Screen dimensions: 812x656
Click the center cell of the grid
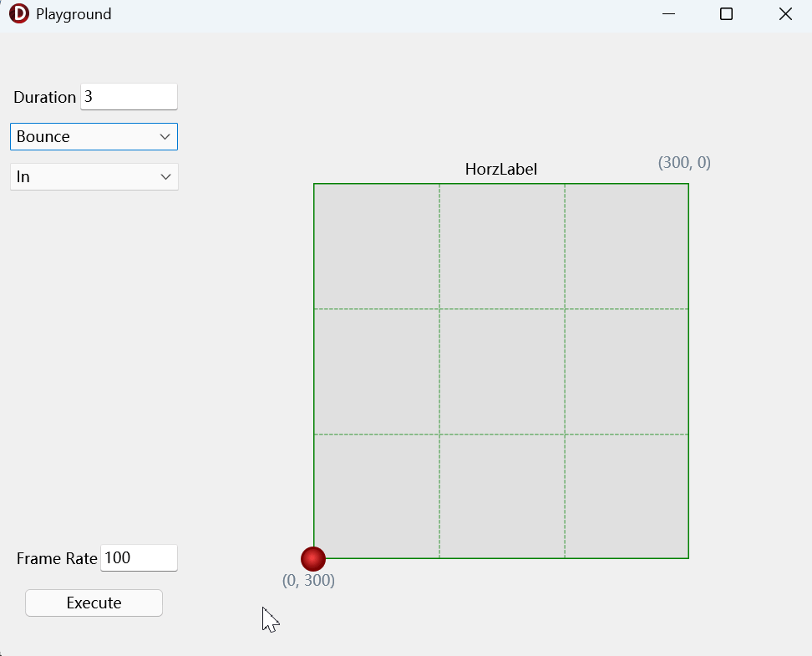pyautogui.click(x=502, y=372)
